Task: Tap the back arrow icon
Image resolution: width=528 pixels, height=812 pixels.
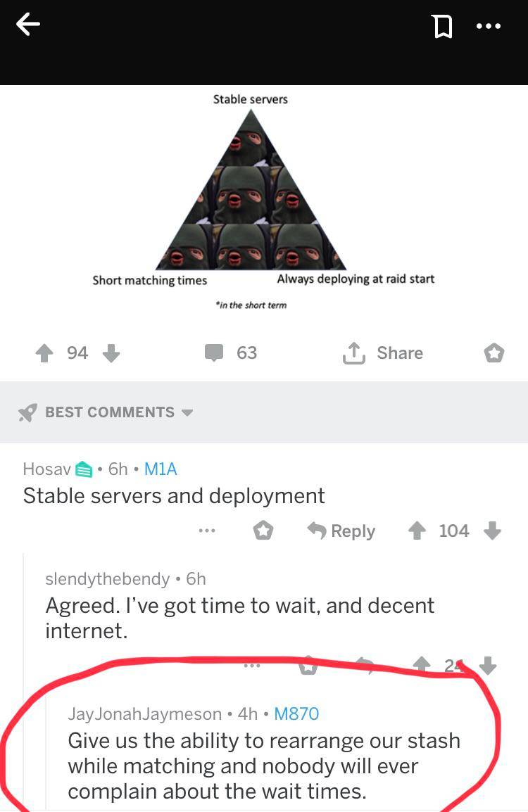Action: click(x=28, y=25)
